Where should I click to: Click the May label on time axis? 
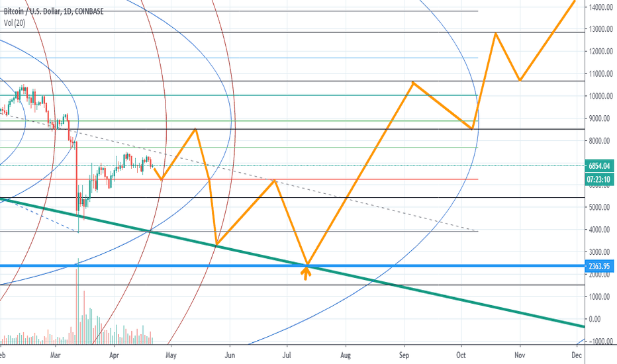tap(171, 355)
